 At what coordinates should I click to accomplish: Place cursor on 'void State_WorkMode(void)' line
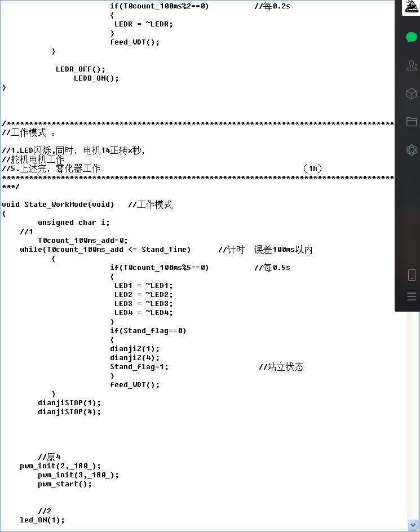pos(58,205)
